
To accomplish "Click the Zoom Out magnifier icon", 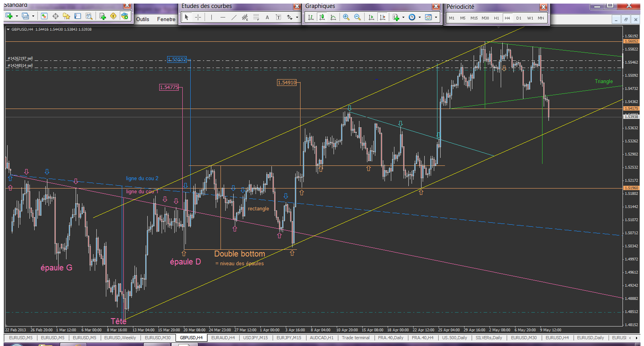I will pos(357,17).
